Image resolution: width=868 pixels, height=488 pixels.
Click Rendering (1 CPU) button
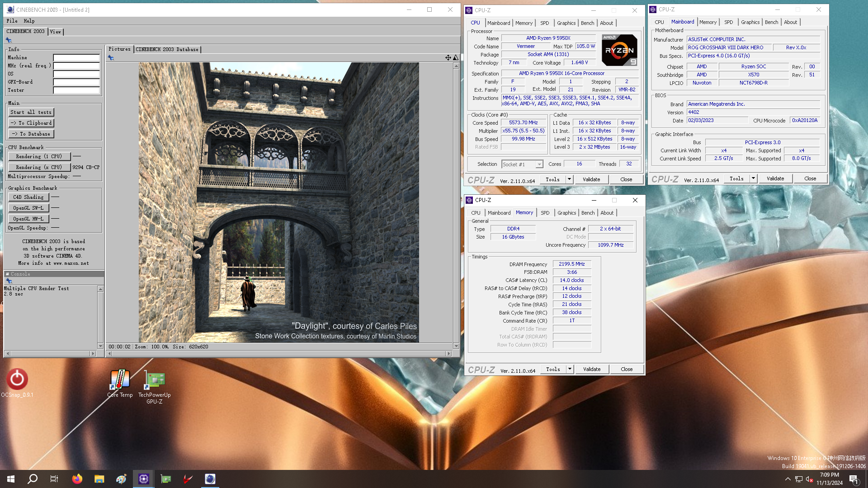click(39, 156)
